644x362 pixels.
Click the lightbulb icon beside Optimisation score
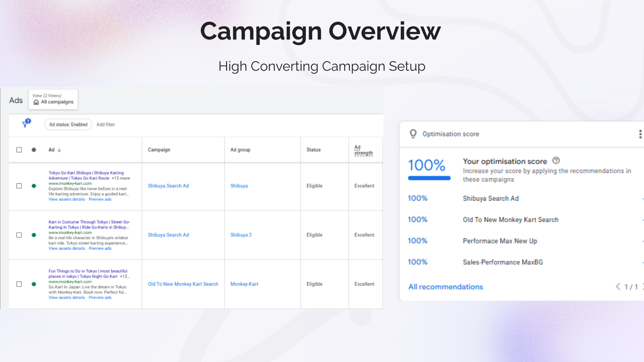click(413, 134)
